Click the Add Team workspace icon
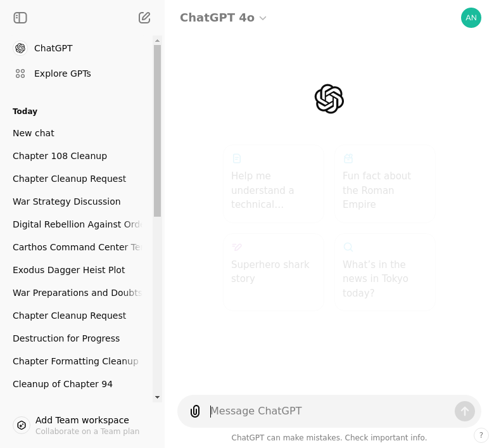494x448 pixels. click(x=22, y=425)
